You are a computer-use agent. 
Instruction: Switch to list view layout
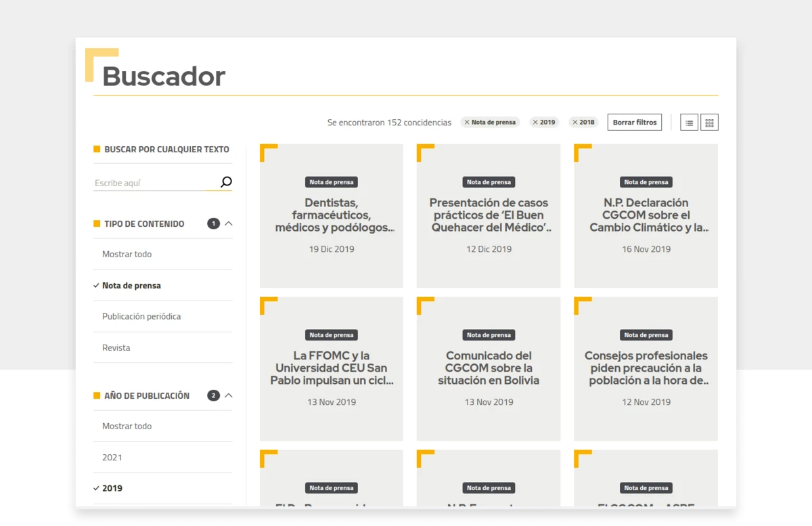pyautogui.click(x=689, y=123)
